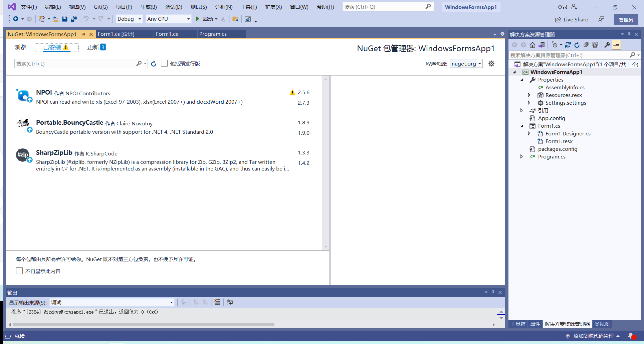
Task: Check the do not show this again box
Action: coord(19,271)
